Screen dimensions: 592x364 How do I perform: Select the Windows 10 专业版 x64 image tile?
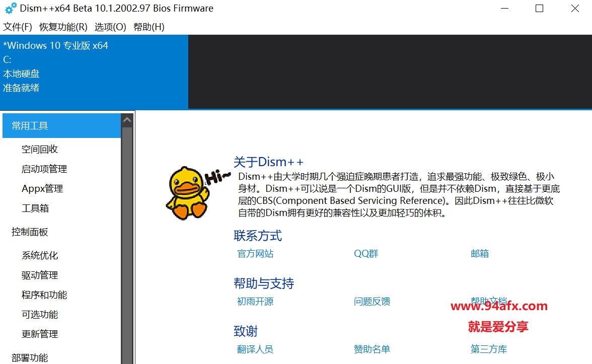(94, 71)
